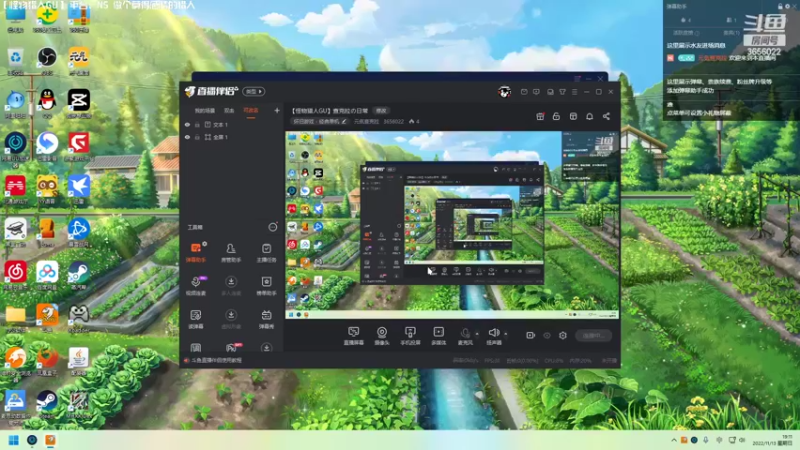Open the gift box icon under title bar
Viewport: 800px width, 450px height.
(540, 116)
